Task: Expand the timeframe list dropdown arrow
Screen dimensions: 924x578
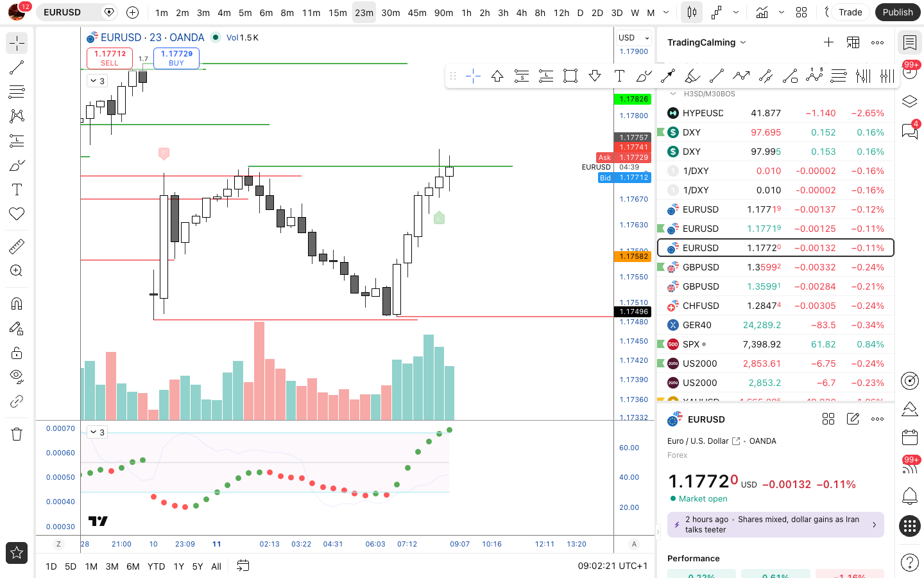Action: click(666, 12)
